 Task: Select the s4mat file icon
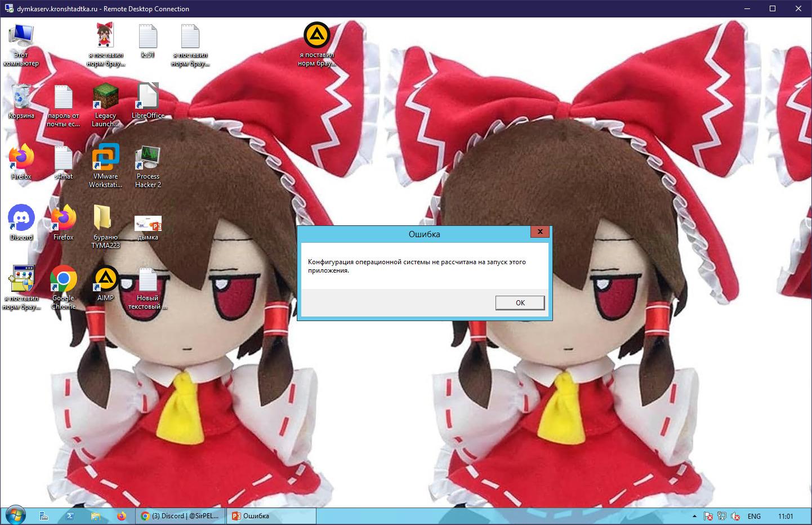pos(63,163)
